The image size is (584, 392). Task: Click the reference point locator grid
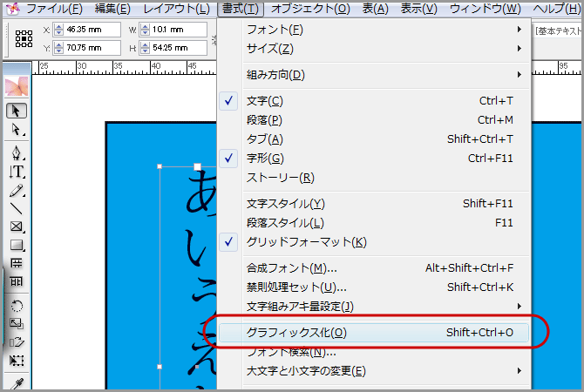click(24, 37)
